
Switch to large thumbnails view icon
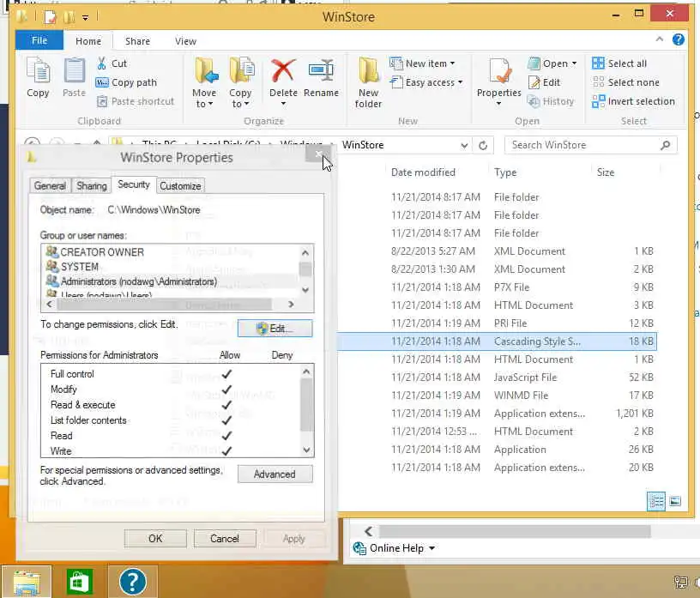coord(675,501)
